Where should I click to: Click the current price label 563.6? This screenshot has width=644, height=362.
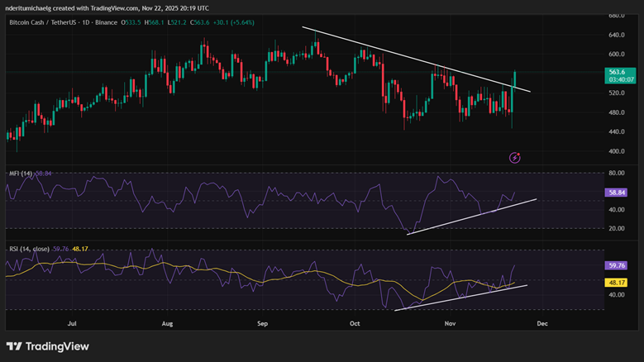(x=619, y=72)
